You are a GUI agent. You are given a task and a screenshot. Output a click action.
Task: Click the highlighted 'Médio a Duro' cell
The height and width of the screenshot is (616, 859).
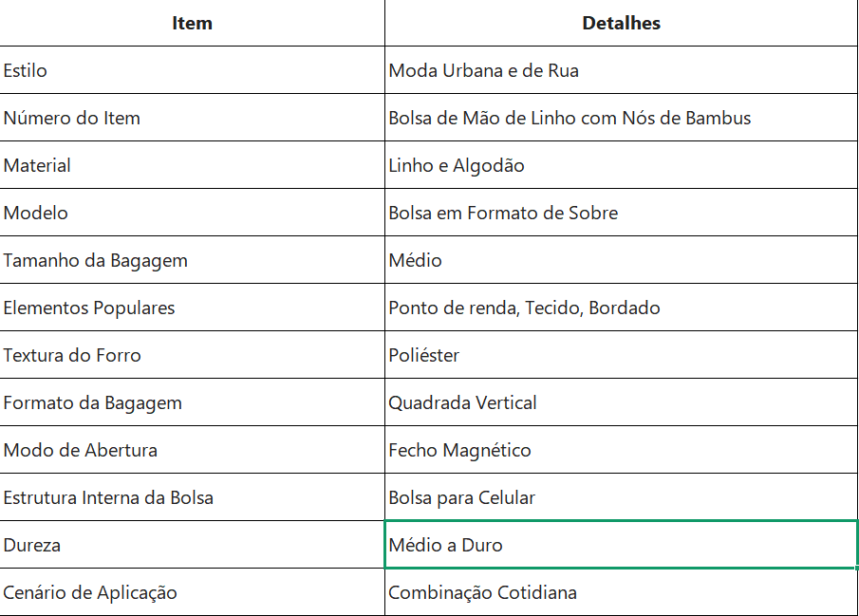coord(621,545)
